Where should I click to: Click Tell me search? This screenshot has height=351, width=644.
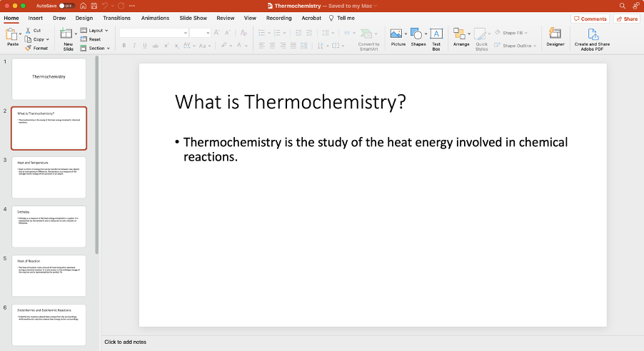pyautogui.click(x=342, y=18)
